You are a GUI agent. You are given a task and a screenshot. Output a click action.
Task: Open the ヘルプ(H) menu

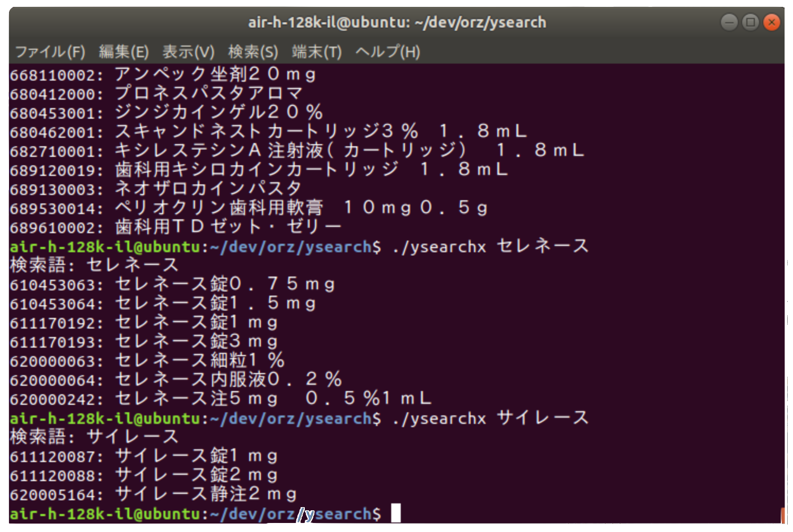[x=387, y=52]
